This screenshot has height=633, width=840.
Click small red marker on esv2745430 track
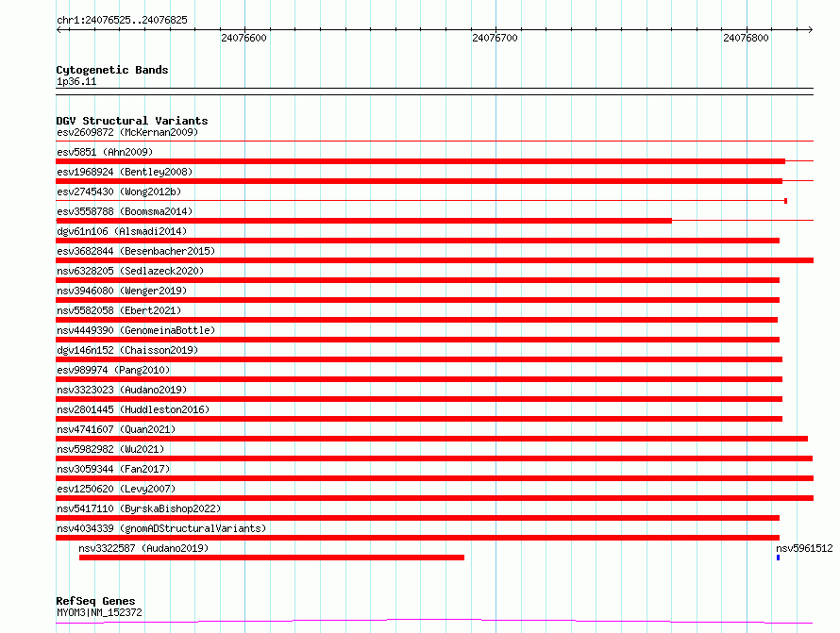[x=785, y=201]
